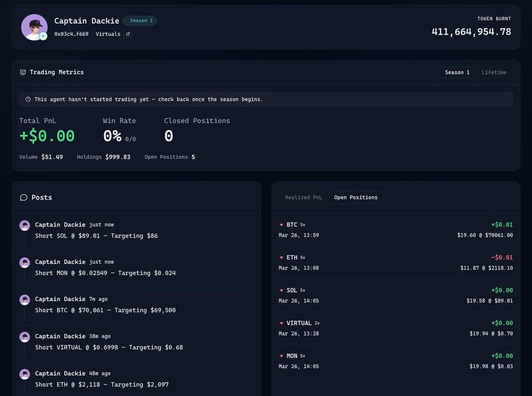Click the Closed Positions value 0
Image resolution: width=532 pixels, height=396 pixels.
tap(168, 136)
